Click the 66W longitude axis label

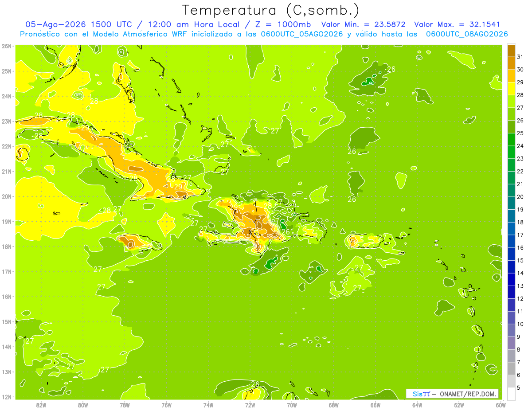[376, 405]
